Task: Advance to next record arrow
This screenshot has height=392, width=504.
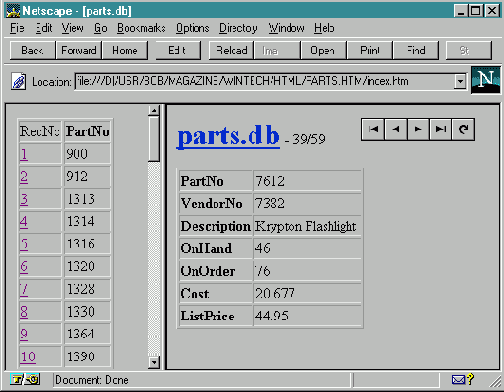Action: [x=418, y=129]
